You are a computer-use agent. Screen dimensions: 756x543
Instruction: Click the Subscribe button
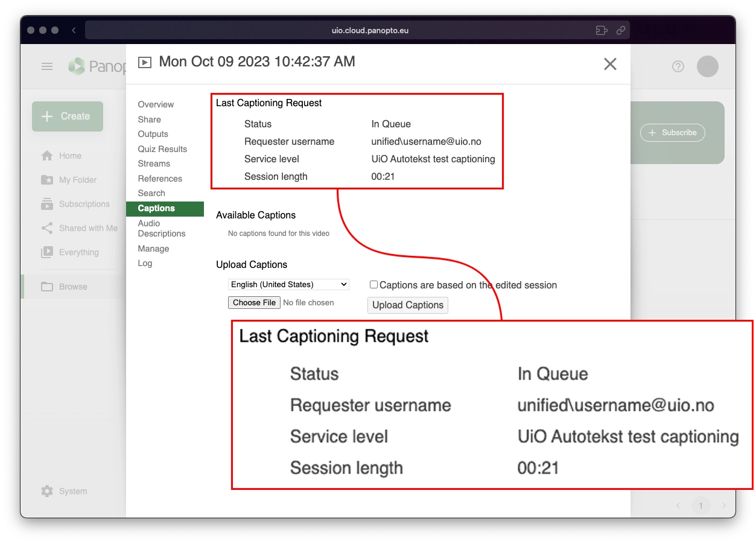pyautogui.click(x=672, y=133)
